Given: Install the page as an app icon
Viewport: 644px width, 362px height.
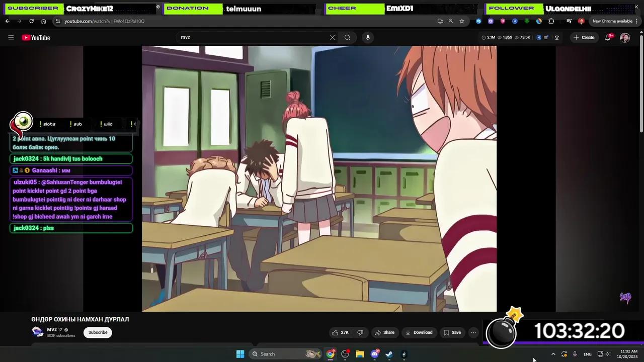Looking at the screenshot, I should coord(440,21).
